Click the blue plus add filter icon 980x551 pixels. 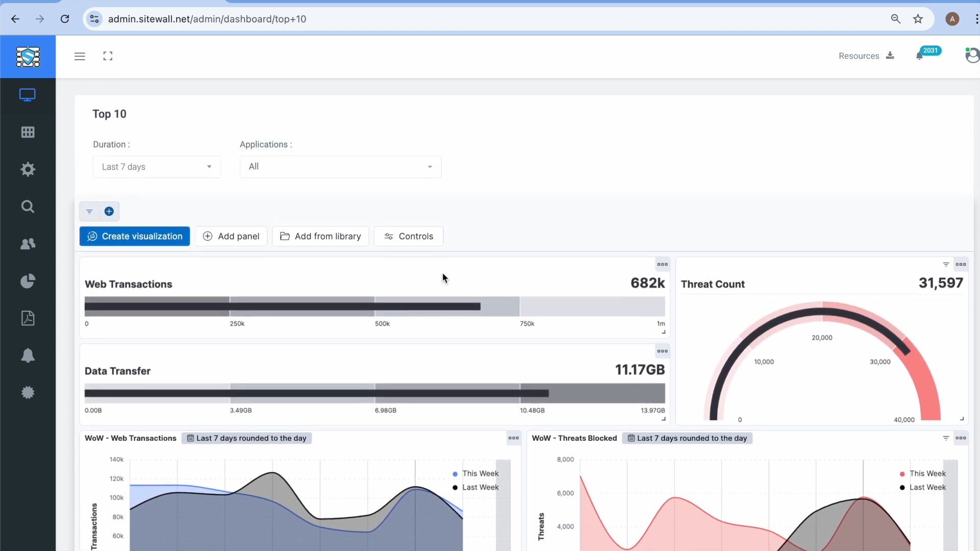coord(109,212)
